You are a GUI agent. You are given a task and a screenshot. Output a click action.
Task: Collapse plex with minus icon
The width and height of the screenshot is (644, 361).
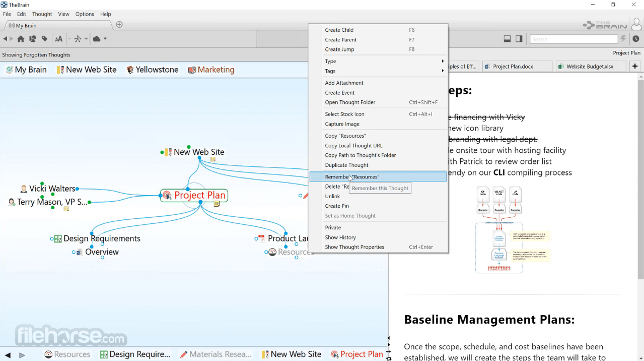(69, 39)
